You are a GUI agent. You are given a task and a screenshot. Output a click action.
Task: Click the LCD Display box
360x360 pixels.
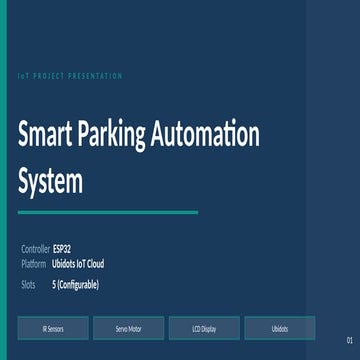[204, 328]
